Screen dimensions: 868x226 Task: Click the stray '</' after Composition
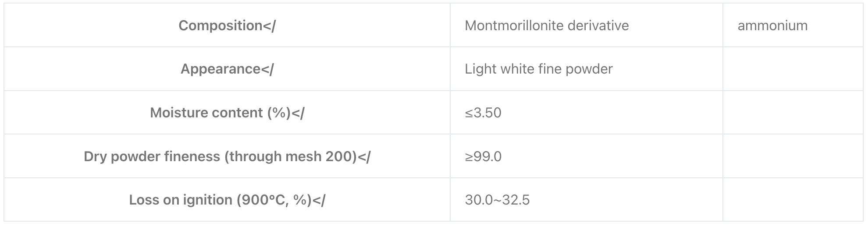coord(269,25)
